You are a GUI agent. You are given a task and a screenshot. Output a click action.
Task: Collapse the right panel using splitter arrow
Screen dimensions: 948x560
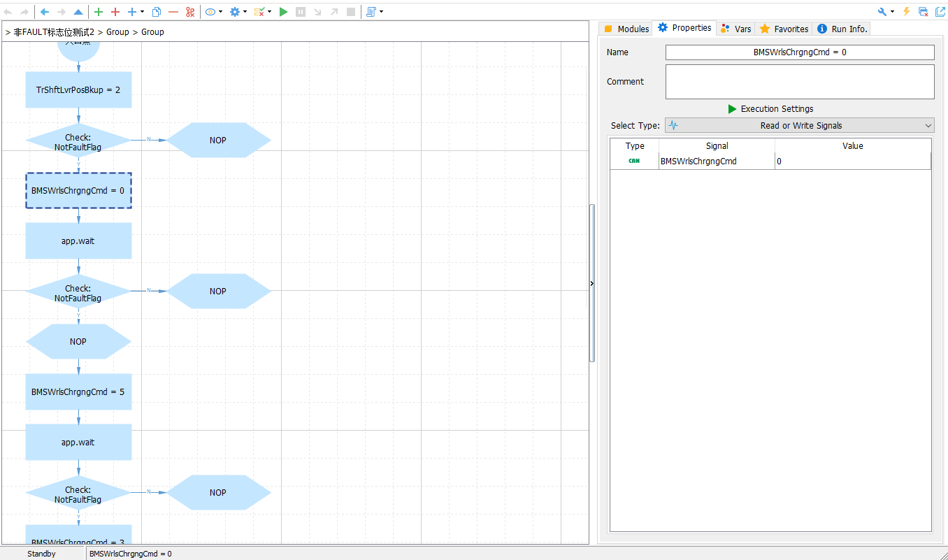click(592, 284)
